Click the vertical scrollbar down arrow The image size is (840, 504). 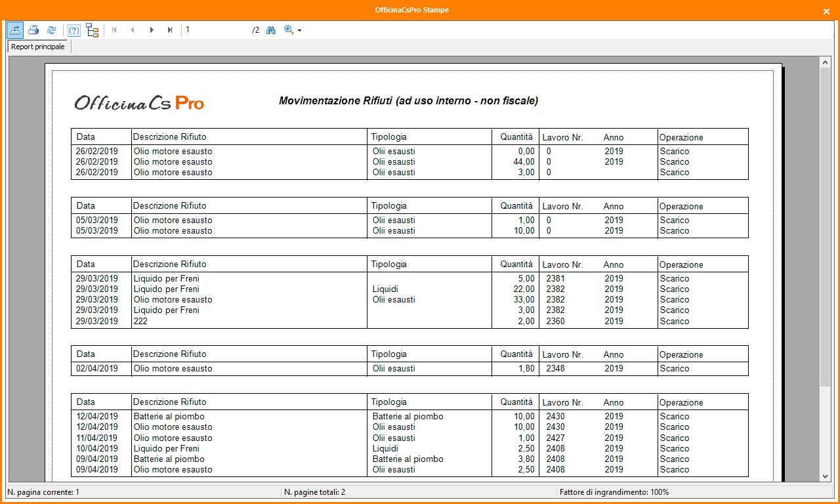[826, 476]
